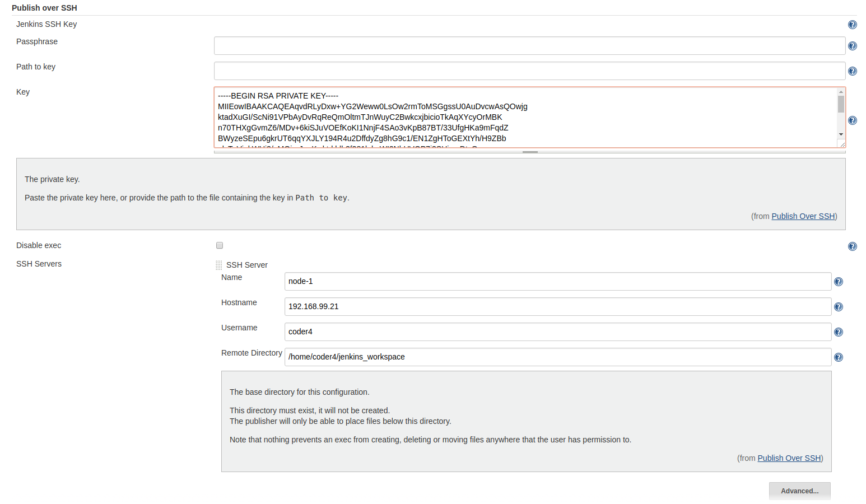The height and width of the screenshot is (504, 866).
Task: Focus the Passphrase input field
Action: pyautogui.click(x=529, y=46)
